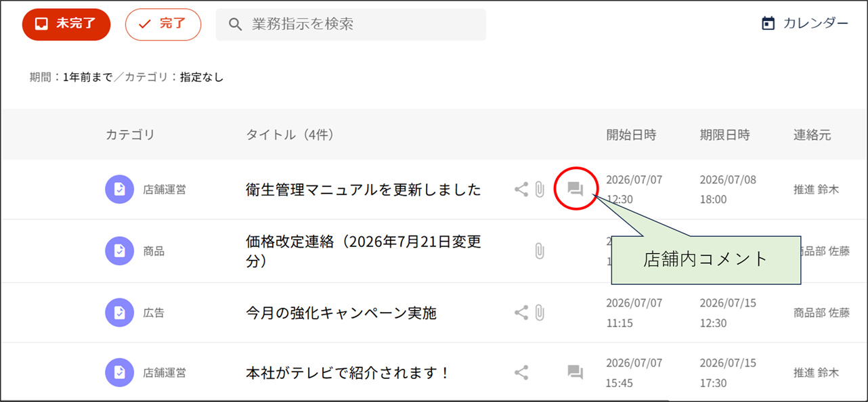Viewport: 868px width, 402px height.
Task: Open the カレンダー calendar view
Action: pos(804,24)
